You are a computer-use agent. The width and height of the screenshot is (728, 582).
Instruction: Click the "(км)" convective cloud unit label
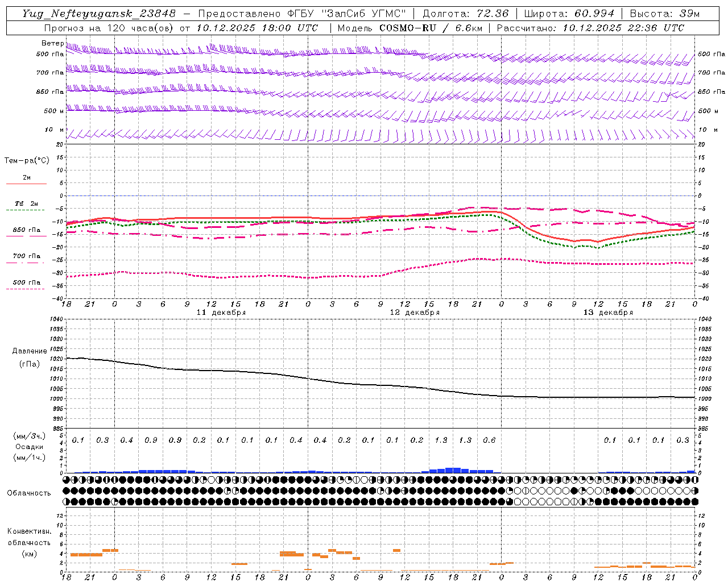(x=30, y=554)
